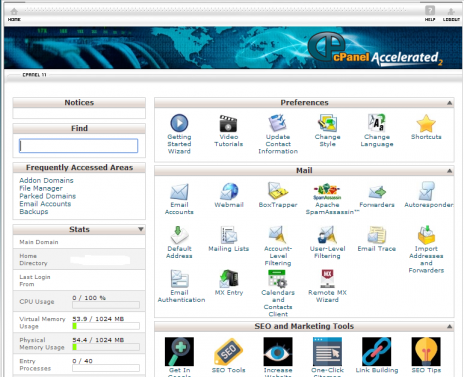Open Email Accounts link in Frequently Accessed

[45, 204]
